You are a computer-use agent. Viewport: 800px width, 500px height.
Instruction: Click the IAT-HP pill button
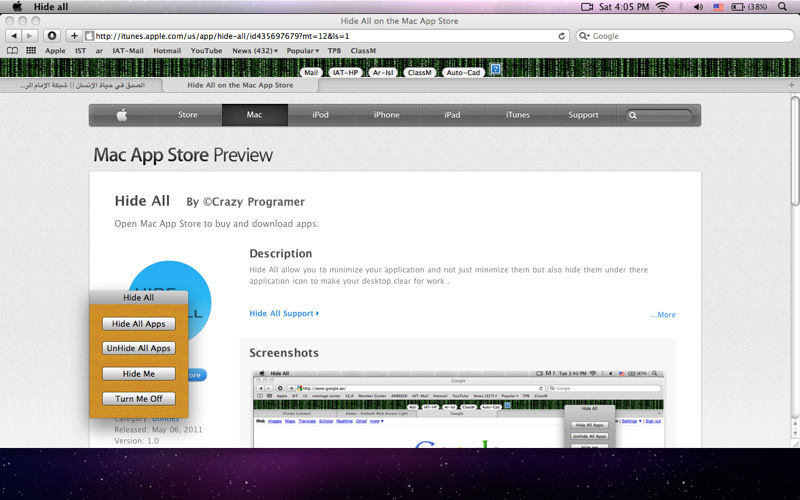[x=345, y=72]
